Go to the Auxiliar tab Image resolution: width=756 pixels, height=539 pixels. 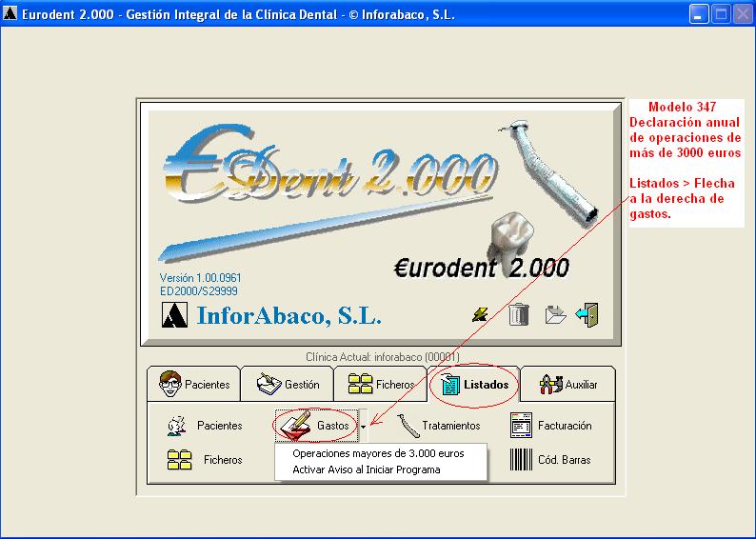coord(568,384)
